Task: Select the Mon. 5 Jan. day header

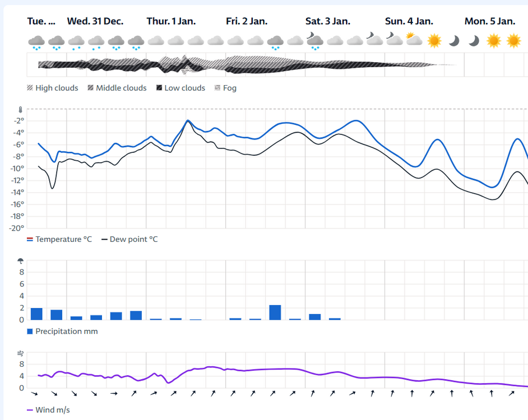Action: [489, 21]
